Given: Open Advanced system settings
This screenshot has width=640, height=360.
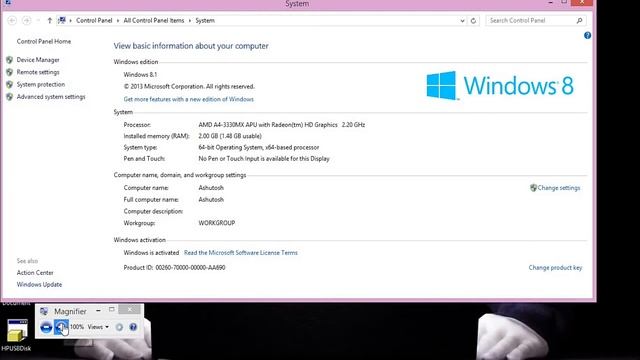Looking at the screenshot, I should [51, 96].
